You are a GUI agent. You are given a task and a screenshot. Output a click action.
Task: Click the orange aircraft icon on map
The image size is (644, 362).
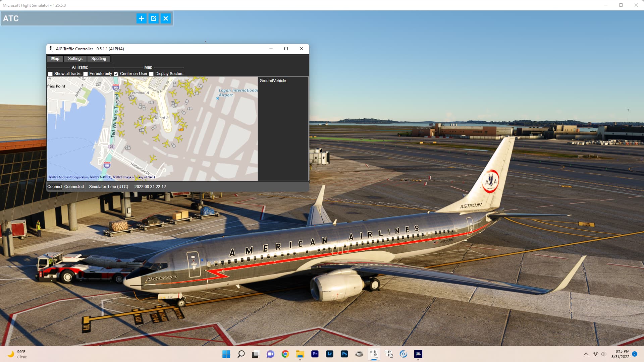(181, 129)
